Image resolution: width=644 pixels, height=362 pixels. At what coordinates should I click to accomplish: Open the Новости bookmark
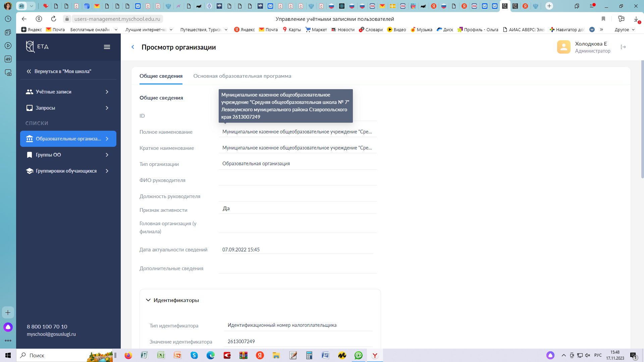pyautogui.click(x=343, y=29)
